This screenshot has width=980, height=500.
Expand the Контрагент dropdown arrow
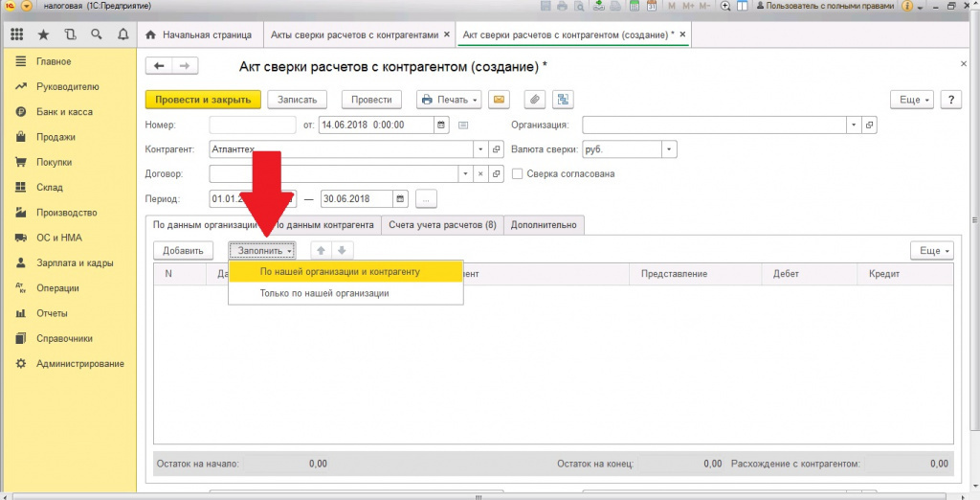pos(480,149)
